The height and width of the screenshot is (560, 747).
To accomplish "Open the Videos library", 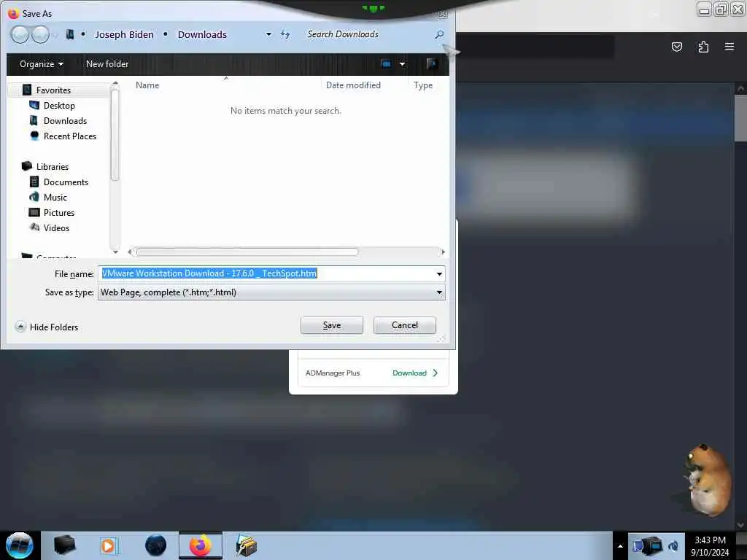I will [56, 227].
